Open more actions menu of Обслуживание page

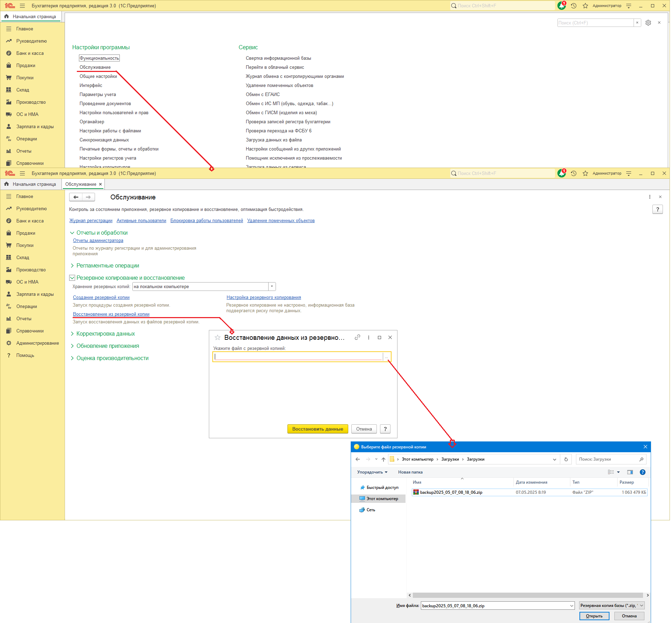tap(650, 197)
